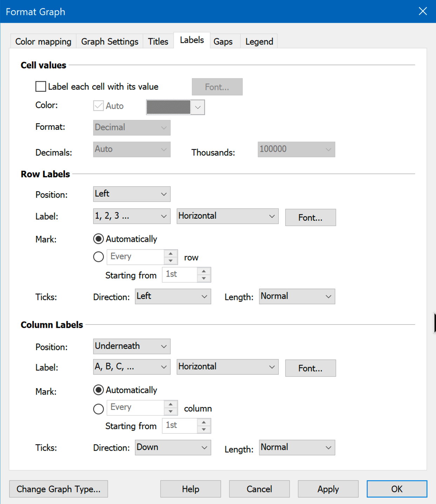This screenshot has height=504, width=436.
Task: Open Row Labels Position dropdown
Action: [x=132, y=194]
